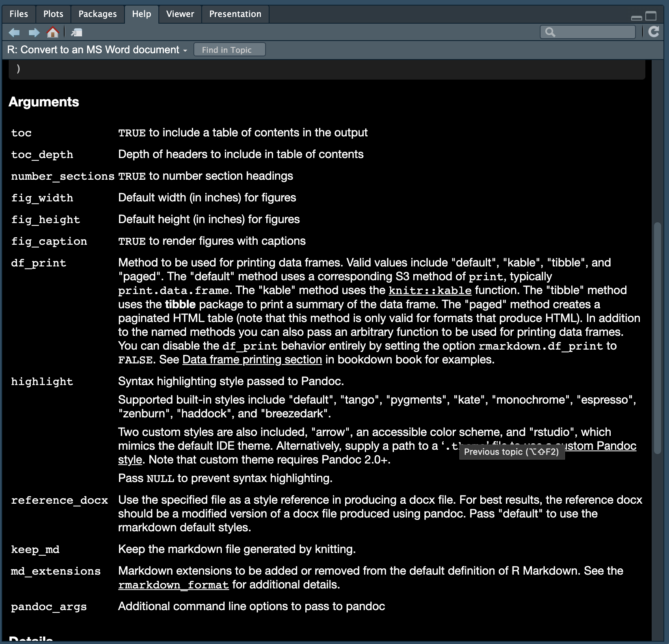Screen dimensions: 669x644
Task: Switch to the Files tab
Action: (19, 14)
